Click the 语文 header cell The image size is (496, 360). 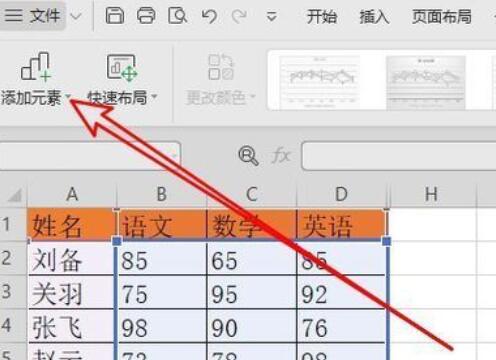[162, 225]
